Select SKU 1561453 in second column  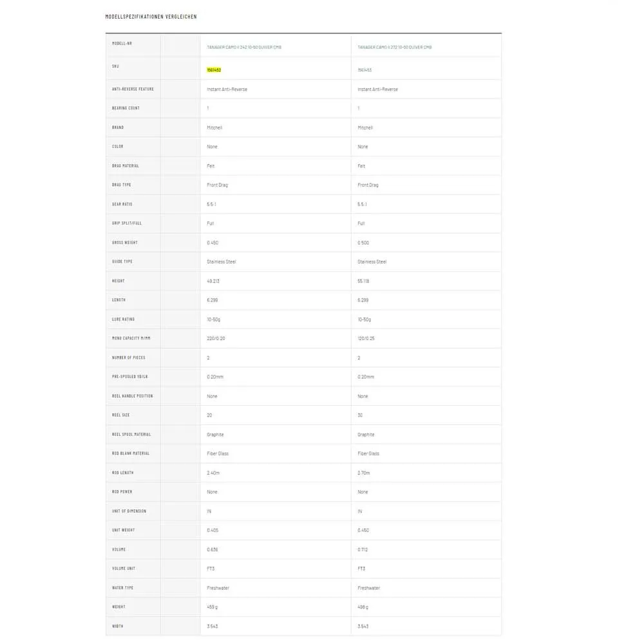[x=365, y=70]
